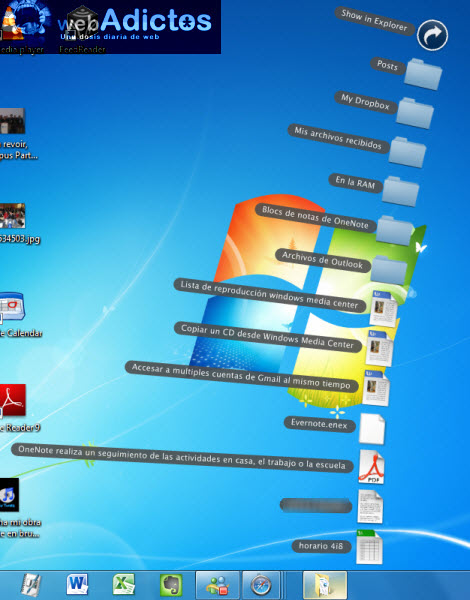
Task: Open the jpg image thumbnail ending in 634503
Action: (x=12, y=216)
